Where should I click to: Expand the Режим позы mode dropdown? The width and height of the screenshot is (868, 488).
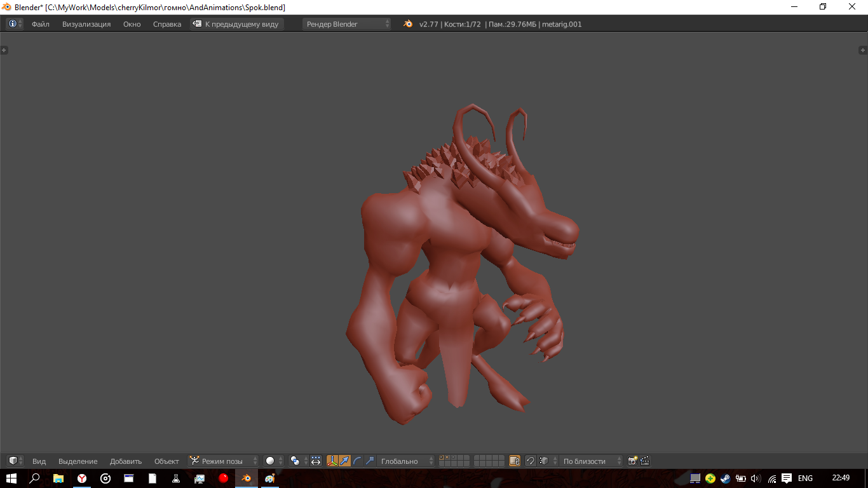tap(224, 461)
